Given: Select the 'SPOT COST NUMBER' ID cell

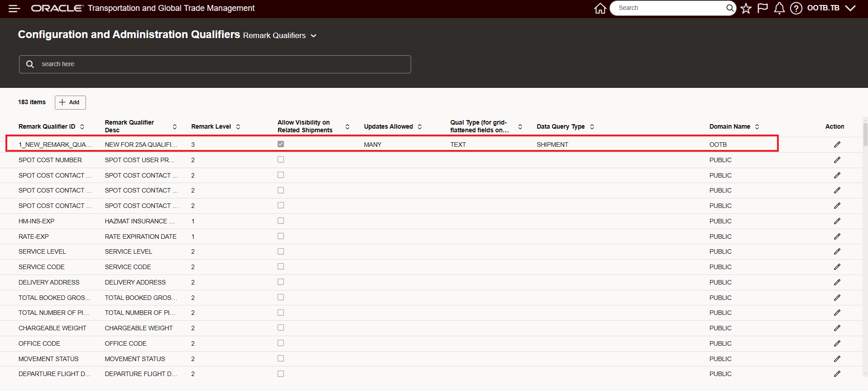Looking at the screenshot, I should (x=50, y=160).
